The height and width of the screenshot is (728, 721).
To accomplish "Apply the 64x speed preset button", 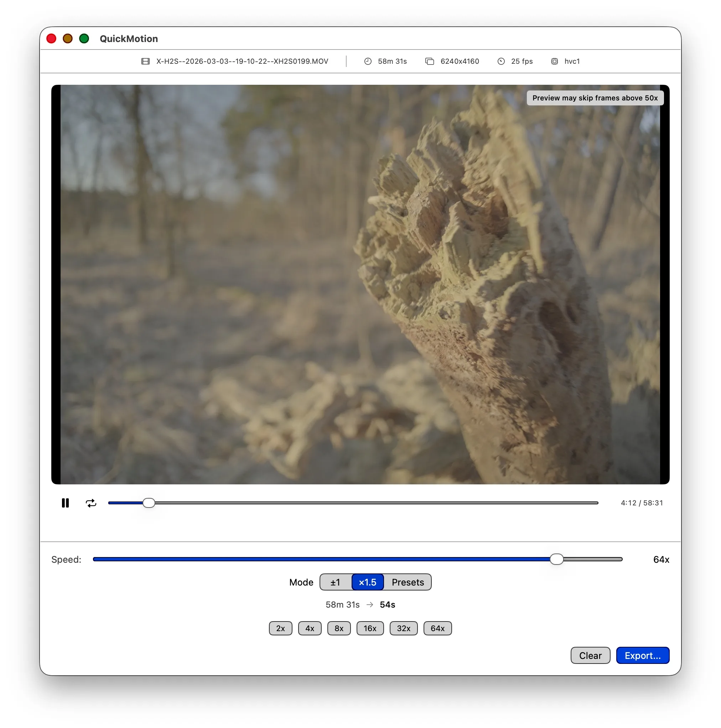I will pyautogui.click(x=437, y=628).
